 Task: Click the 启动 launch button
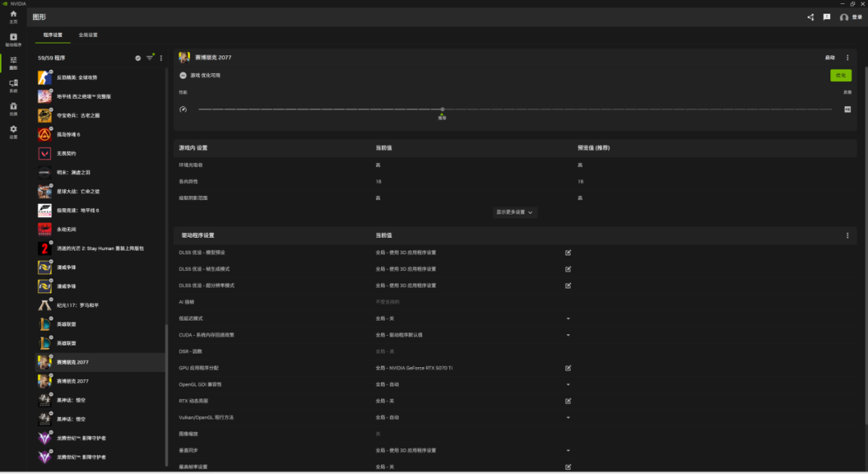(829, 58)
